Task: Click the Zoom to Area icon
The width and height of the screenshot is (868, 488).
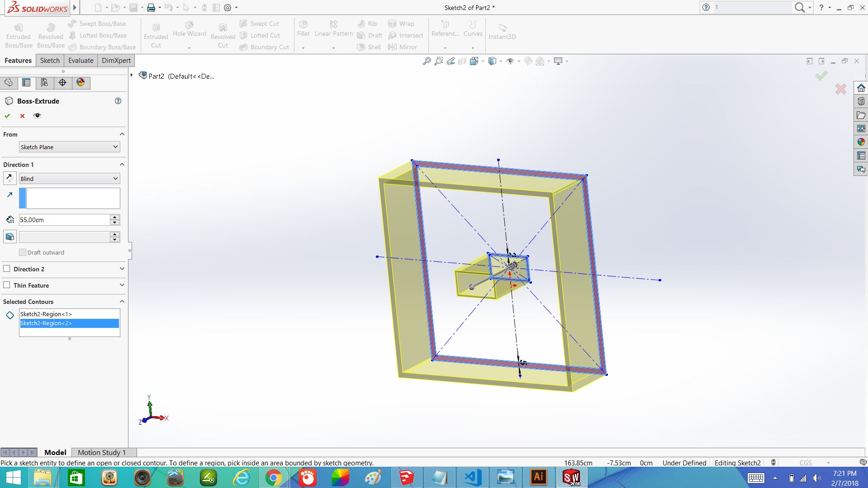Action: tap(438, 61)
